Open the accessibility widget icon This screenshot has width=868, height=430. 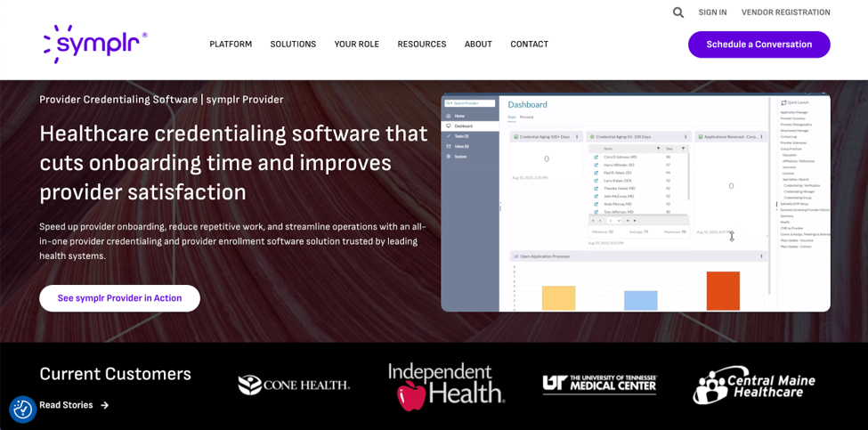(22, 410)
